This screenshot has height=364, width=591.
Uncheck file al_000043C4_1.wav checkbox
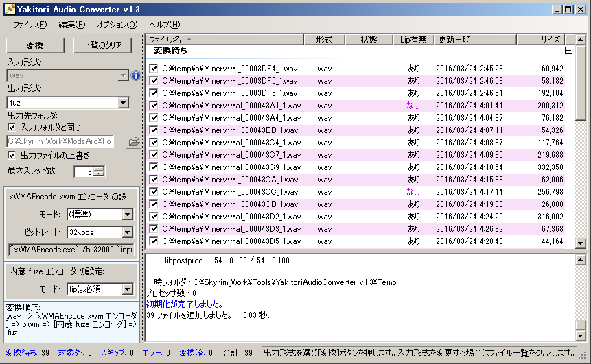[x=153, y=143]
